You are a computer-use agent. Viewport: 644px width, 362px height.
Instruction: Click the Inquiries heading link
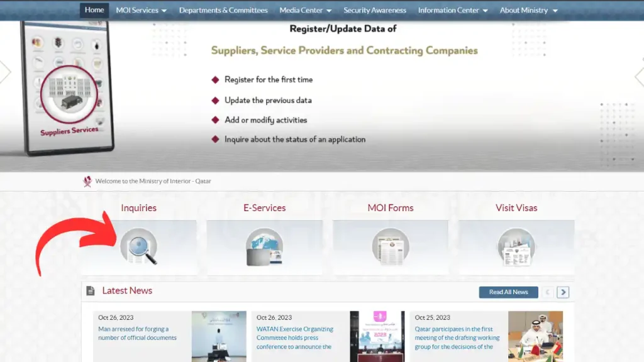point(139,207)
